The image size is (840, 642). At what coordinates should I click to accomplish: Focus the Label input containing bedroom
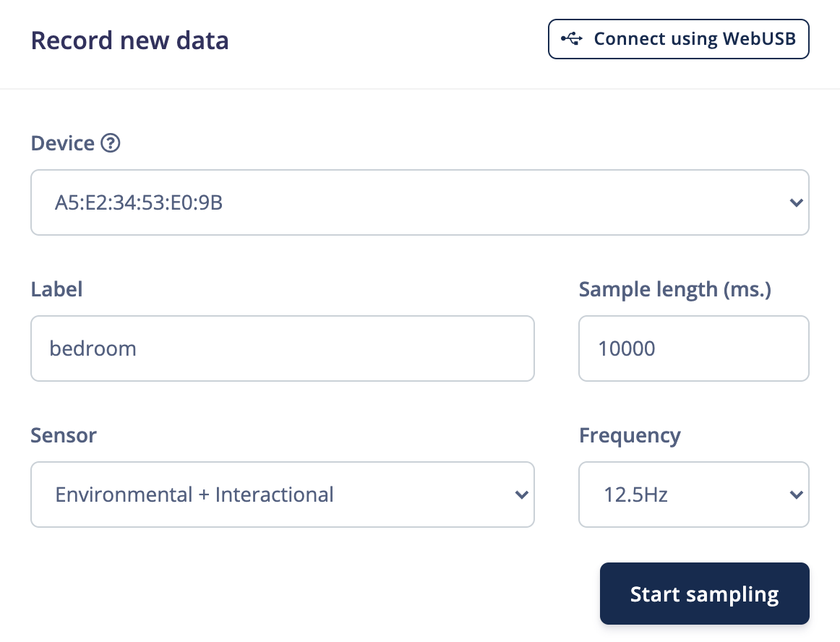pyautogui.click(x=282, y=348)
